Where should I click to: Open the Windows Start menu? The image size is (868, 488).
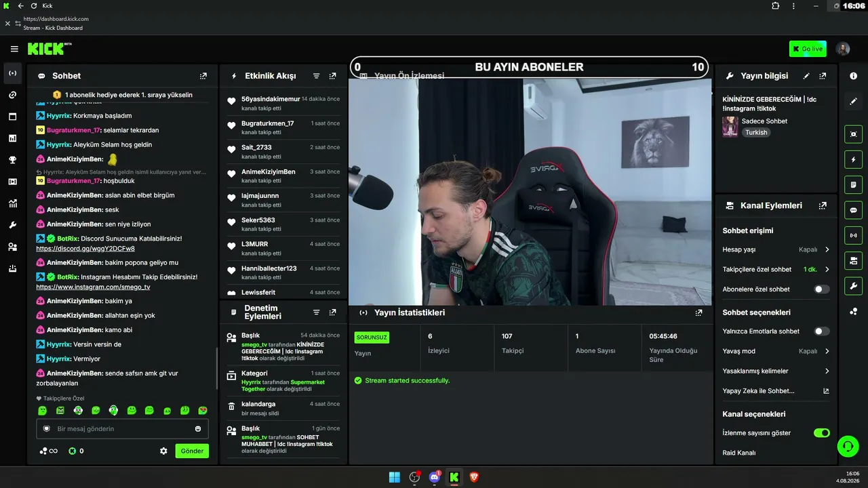point(395,477)
